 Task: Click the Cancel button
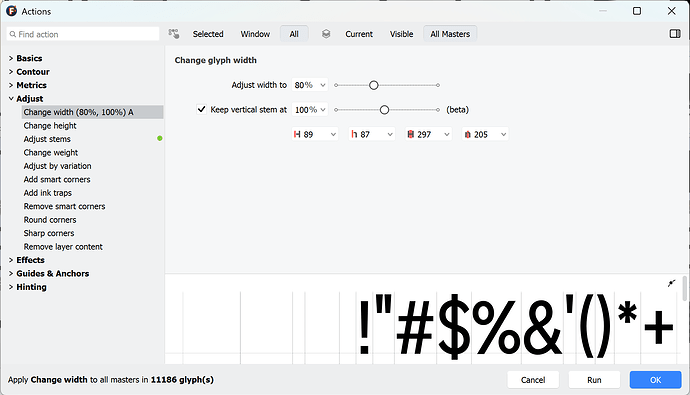click(x=533, y=380)
